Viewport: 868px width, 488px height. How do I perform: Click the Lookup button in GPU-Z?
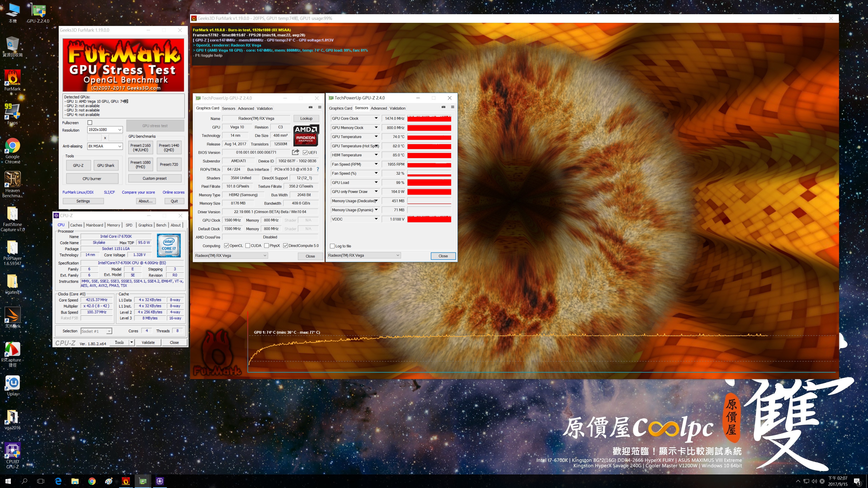(306, 118)
